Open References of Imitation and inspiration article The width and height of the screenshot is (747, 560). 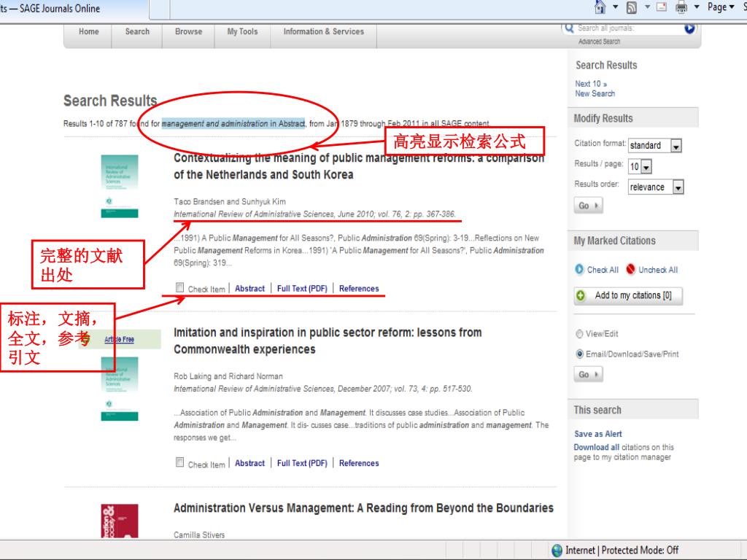coord(359,463)
